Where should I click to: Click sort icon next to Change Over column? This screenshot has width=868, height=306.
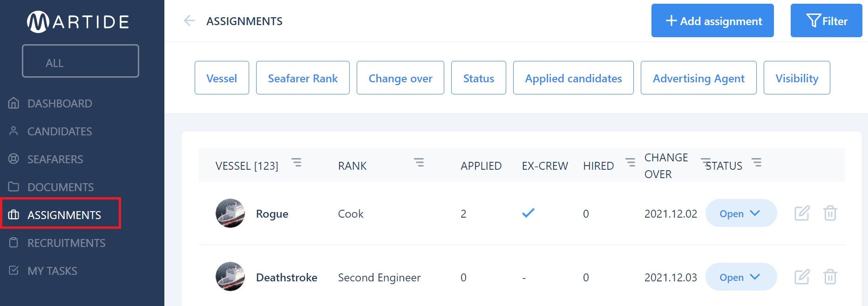click(706, 161)
